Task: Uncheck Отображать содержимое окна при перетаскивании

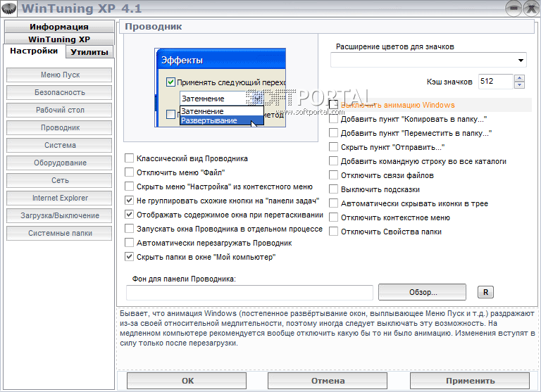Action: (x=129, y=215)
